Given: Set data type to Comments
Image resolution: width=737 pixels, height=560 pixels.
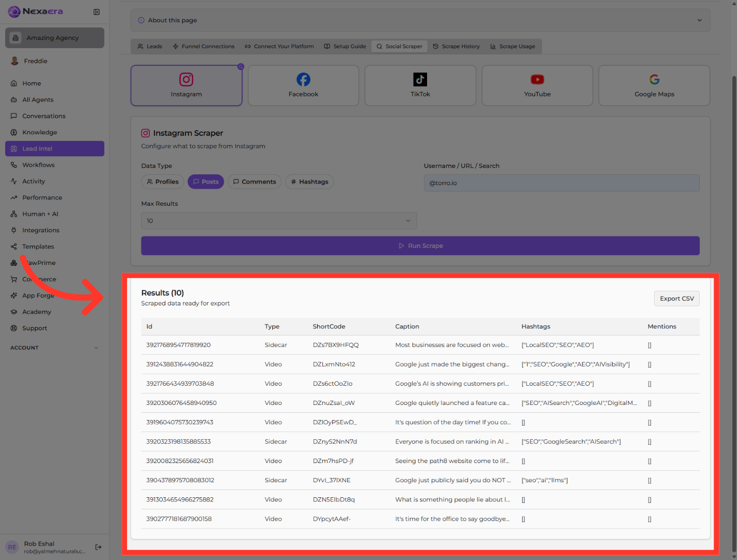Looking at the screenshot, I should pyautogui.click(x=254, y=182).
